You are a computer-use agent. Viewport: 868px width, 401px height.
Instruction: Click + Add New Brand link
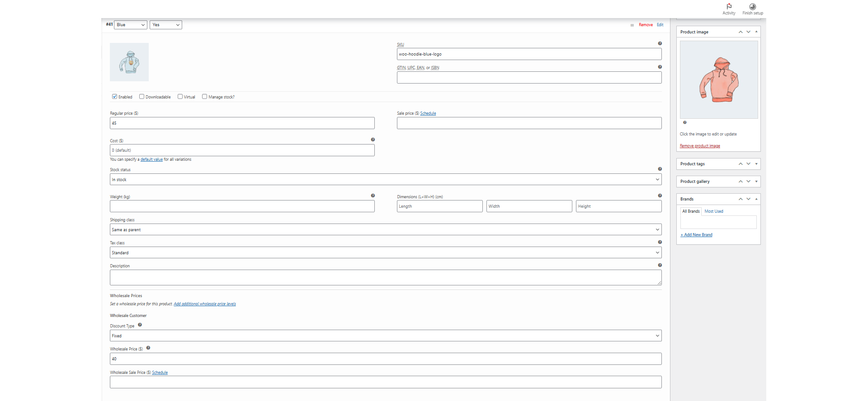tap(696, 235)
